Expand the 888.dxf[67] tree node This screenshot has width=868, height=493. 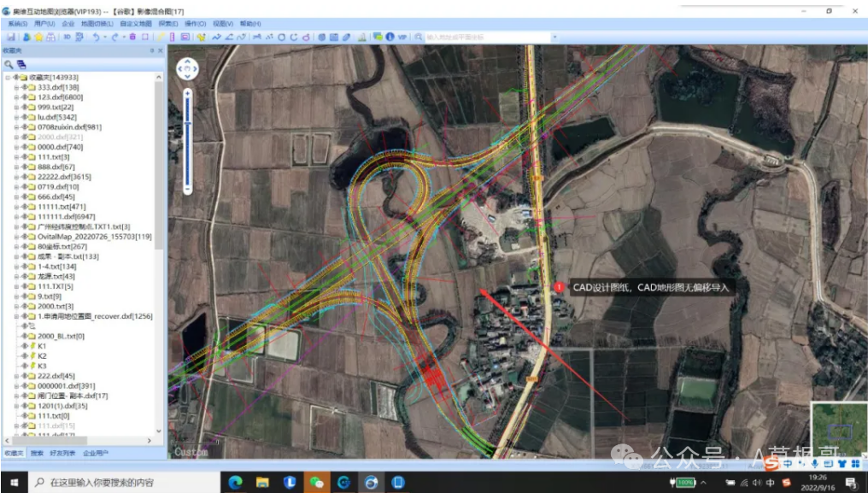[16, 167]
